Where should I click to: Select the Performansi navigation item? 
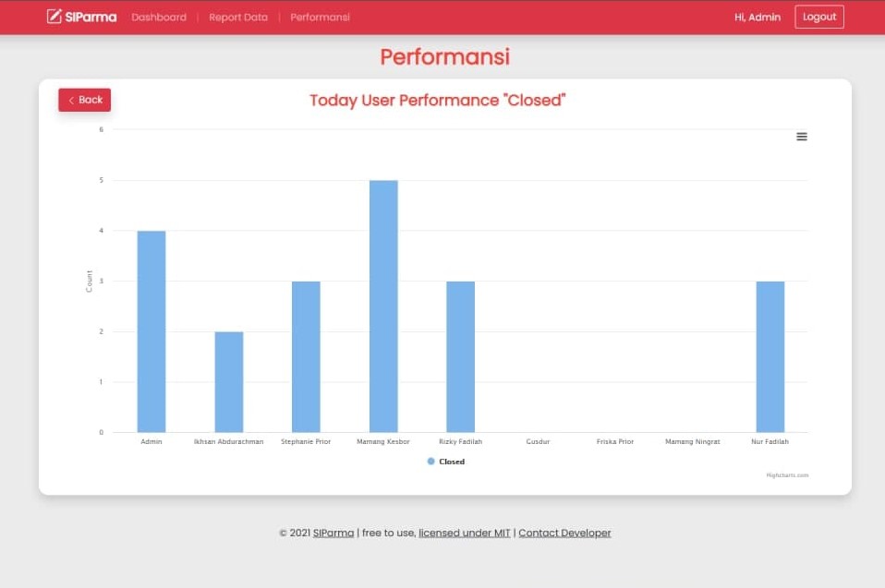[x=320, y=17]
